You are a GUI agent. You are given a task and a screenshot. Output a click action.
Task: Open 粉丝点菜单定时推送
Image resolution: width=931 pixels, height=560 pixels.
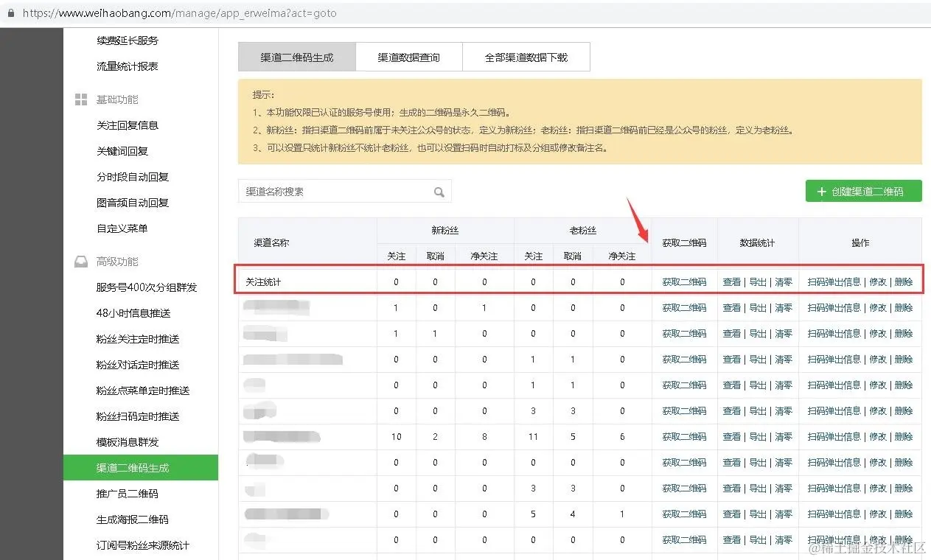tap(143, 391)
